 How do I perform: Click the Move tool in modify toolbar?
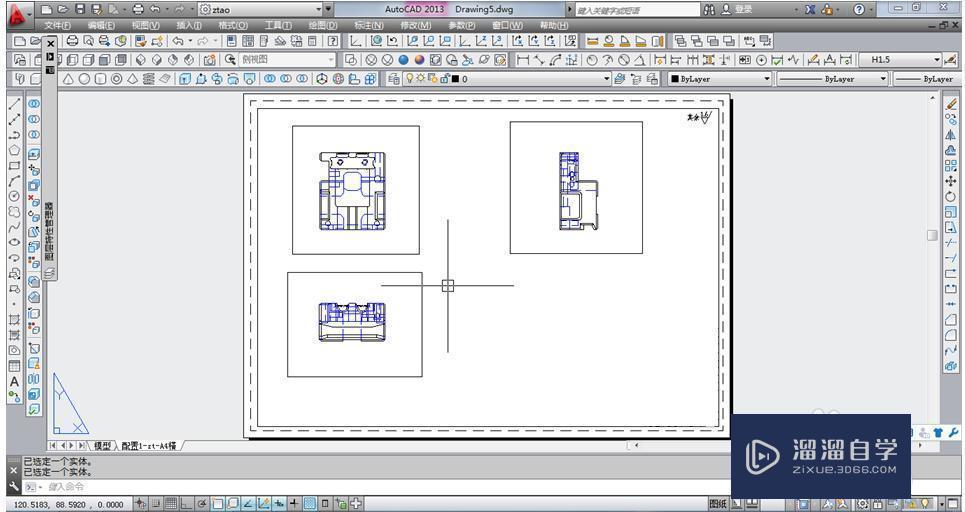(x=951, y=181)
